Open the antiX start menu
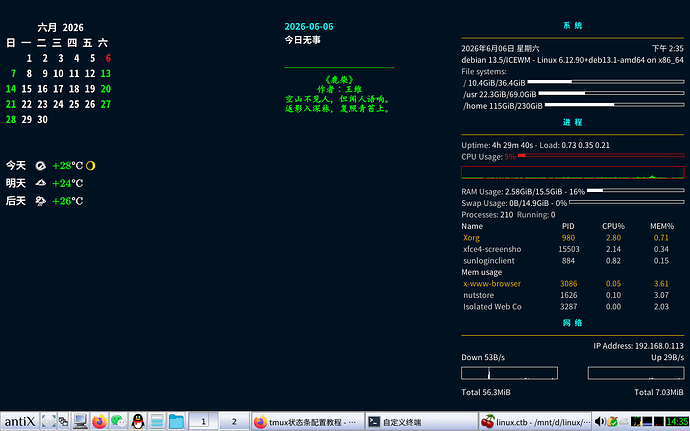The width and height of the screenshot is (690, 431). (x=20, y=422)
